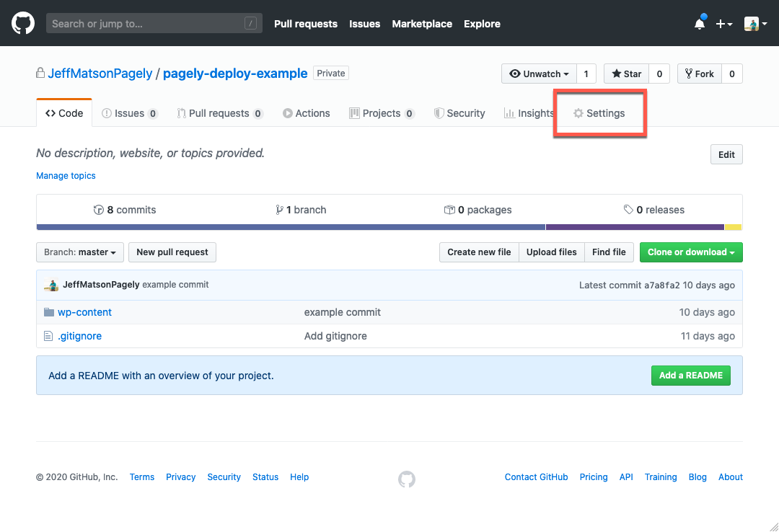Screen dimensions: 779x532
Task: Click the Private repository badge
Action: pos(331,73)
